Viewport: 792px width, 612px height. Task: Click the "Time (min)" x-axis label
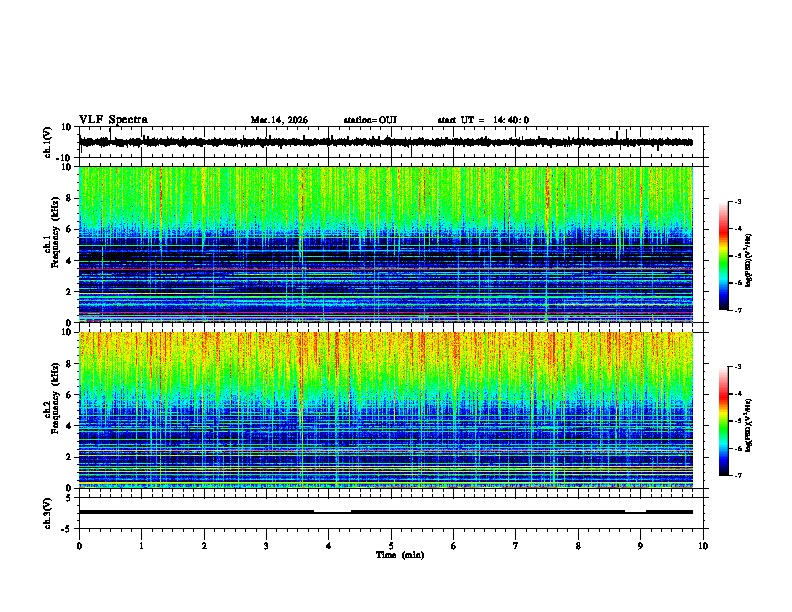click(x=400, y=555)
